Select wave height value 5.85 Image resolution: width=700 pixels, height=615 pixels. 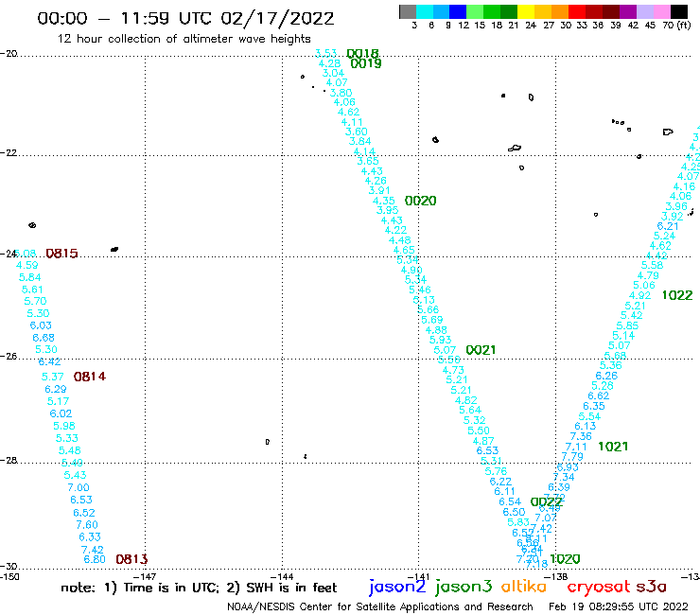[627, 326]
